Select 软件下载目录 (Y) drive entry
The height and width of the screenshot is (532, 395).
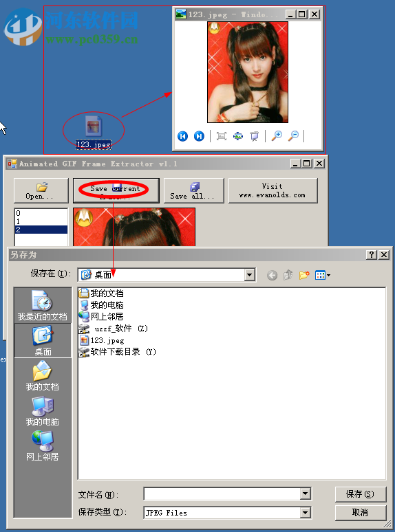click(x=118, y=352)
